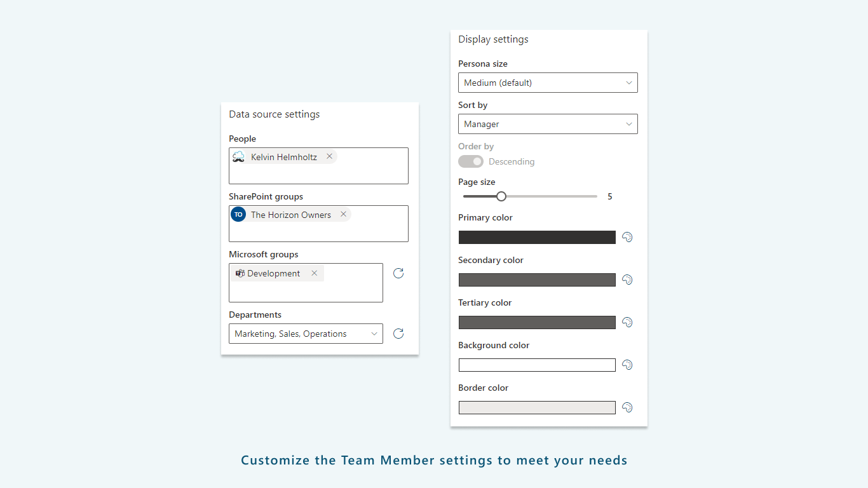This screenshot has width=868, height=488.
Task: Open the Border color palette picker
Action: pos(627,407)
